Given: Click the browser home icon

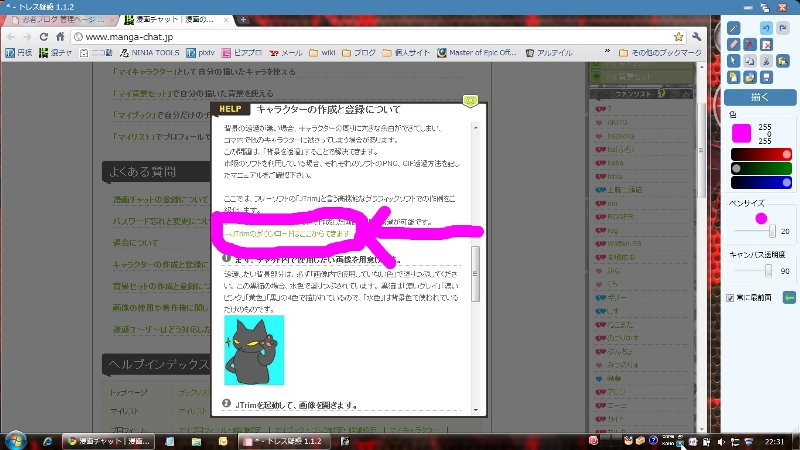Looking at the screenshot, I should point(60,37).
